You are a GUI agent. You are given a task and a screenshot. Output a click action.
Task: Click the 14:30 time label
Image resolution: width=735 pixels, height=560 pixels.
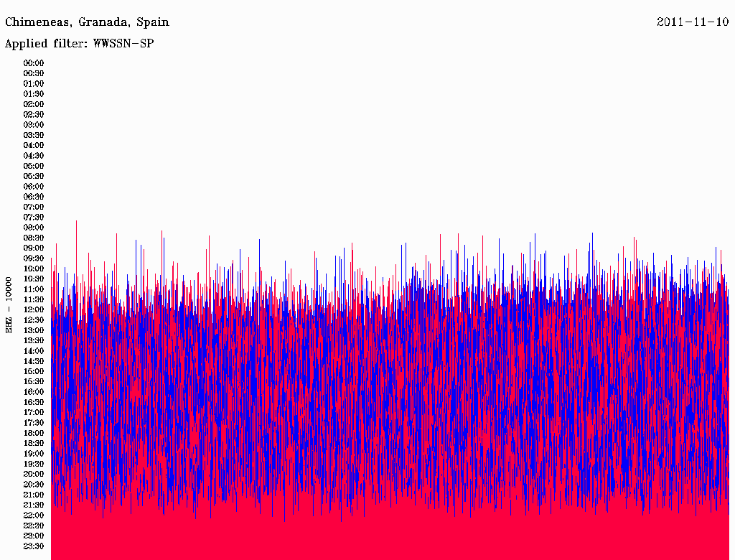[x=34, y=361]
